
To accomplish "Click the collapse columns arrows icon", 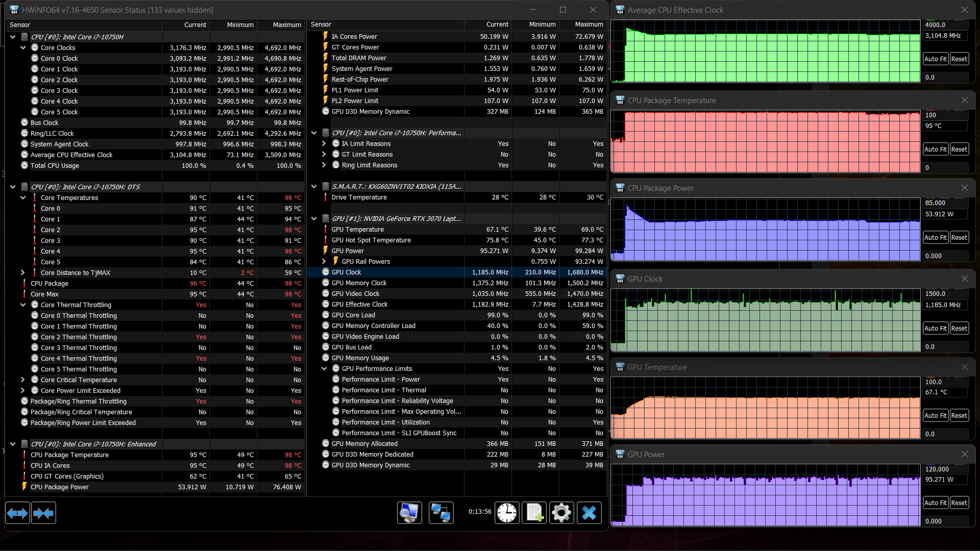I will [43, 513].
